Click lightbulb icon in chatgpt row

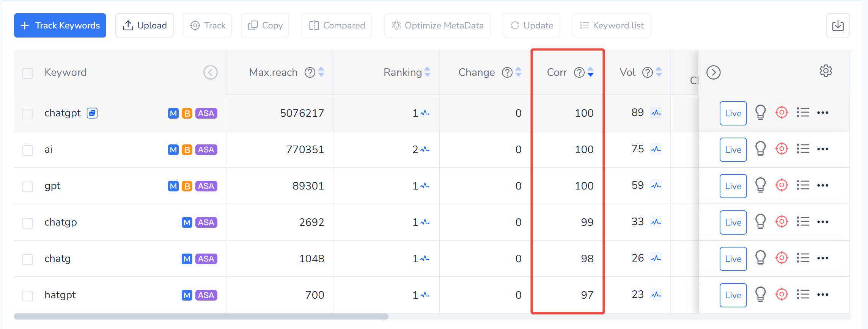click(x=761, y=113)
